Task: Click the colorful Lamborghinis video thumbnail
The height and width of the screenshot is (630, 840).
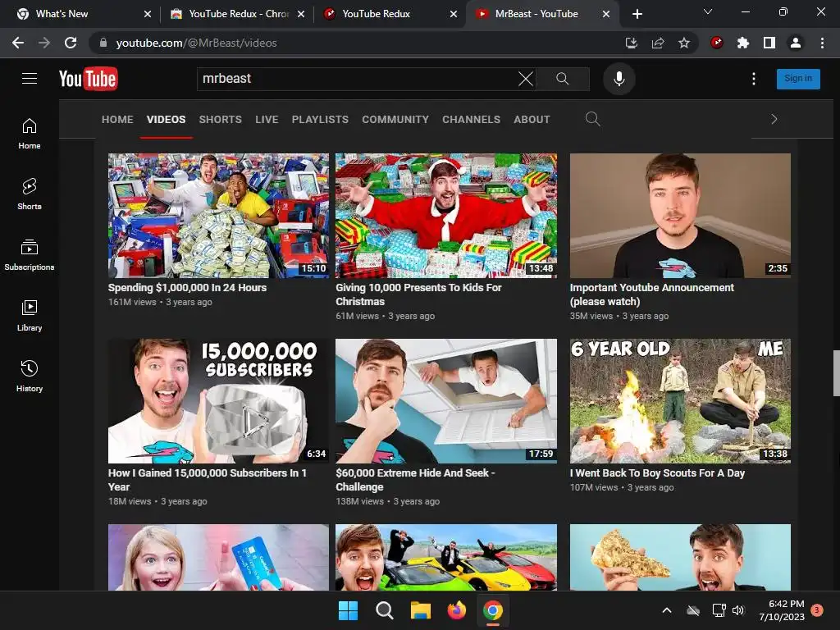Action: coord(445,557)
